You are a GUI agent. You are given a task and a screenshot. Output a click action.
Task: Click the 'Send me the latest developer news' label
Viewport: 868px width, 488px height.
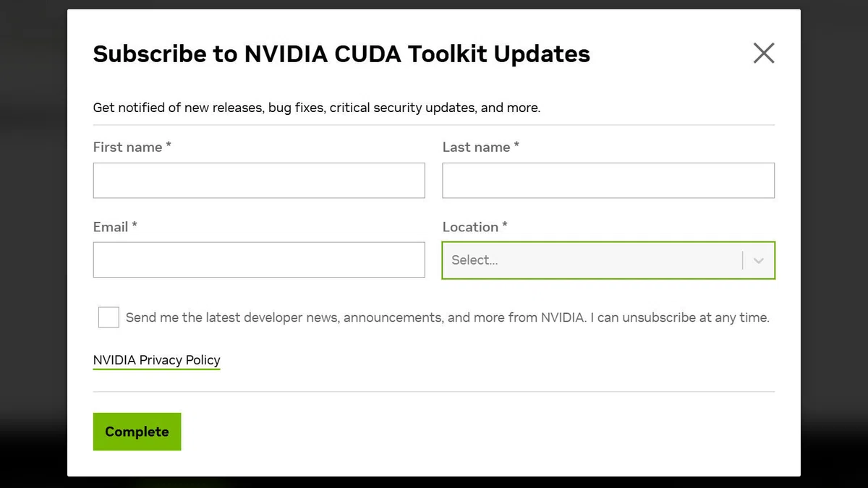point(448,317)
